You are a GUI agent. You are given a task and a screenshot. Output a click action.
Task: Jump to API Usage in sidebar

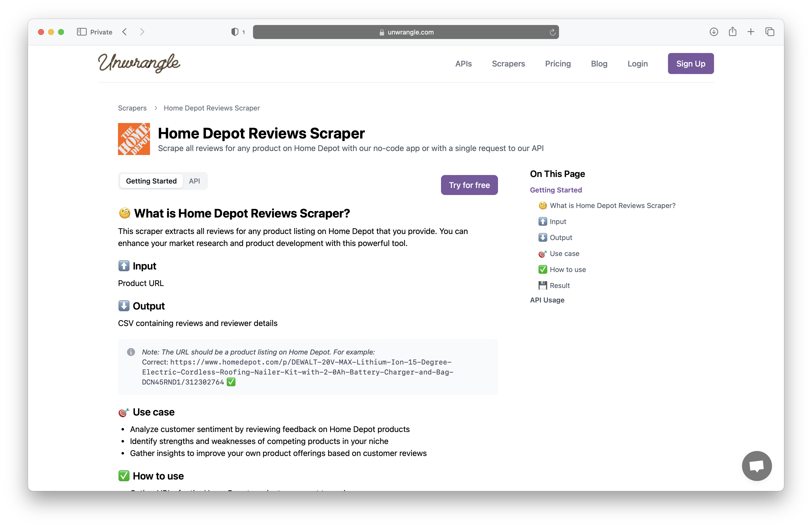[x=547, y=300]
